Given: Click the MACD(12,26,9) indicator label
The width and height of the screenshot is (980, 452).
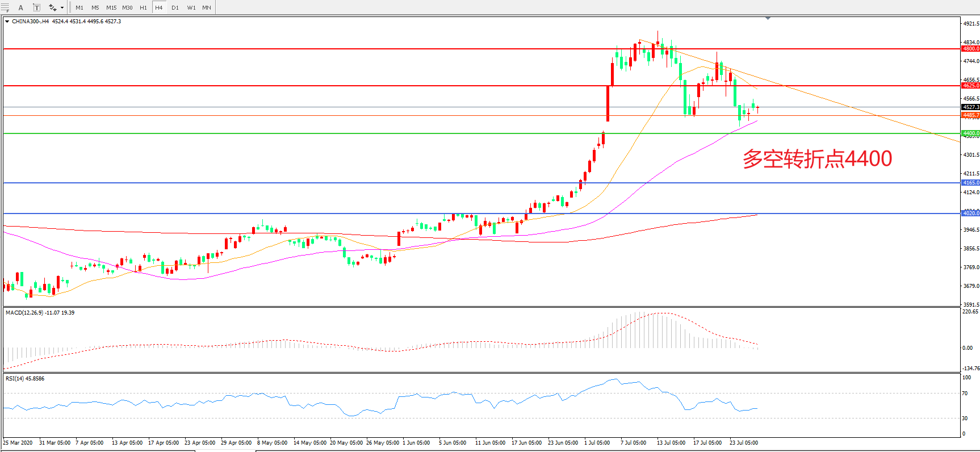Looking at the screenshot, I should point(40,313).
